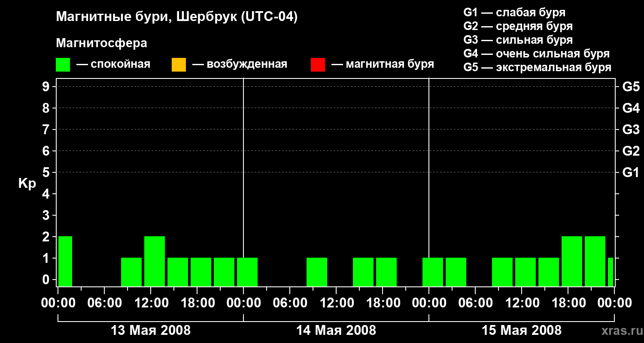Viewport: 644px width, 343px height.
Task: Click the 'G4 — очень сильная буря' legend line
Action: click(537, 54)
